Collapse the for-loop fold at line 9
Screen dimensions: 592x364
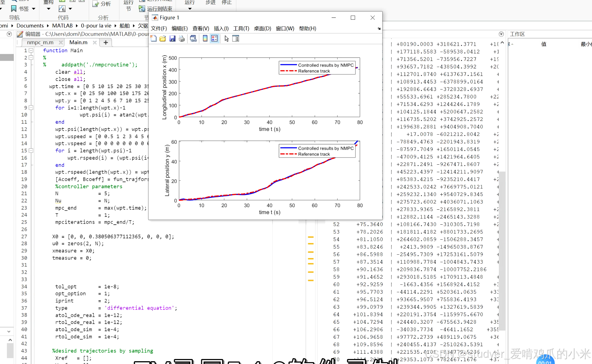click(x=31, y=107)
